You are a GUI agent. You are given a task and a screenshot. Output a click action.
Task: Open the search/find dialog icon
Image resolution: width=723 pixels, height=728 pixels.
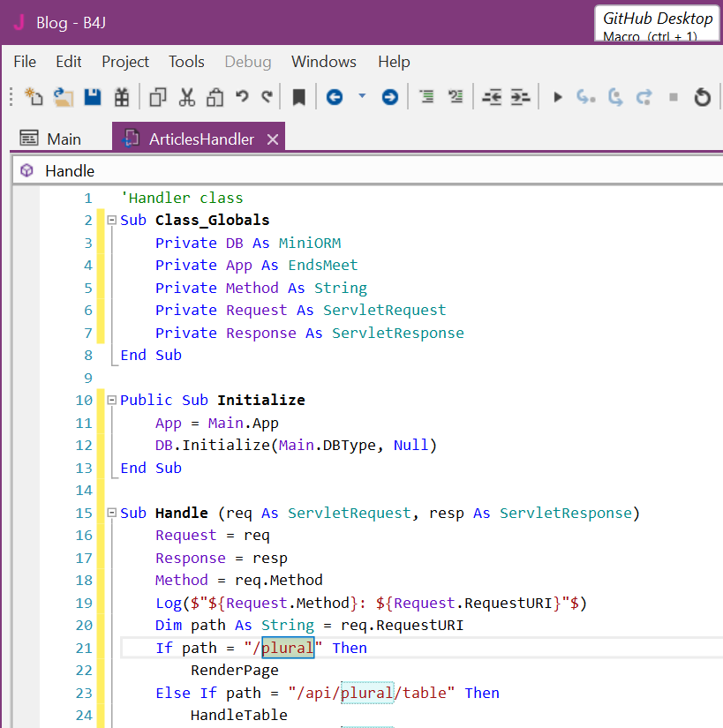pyautogui.click(x=121, y=97)
